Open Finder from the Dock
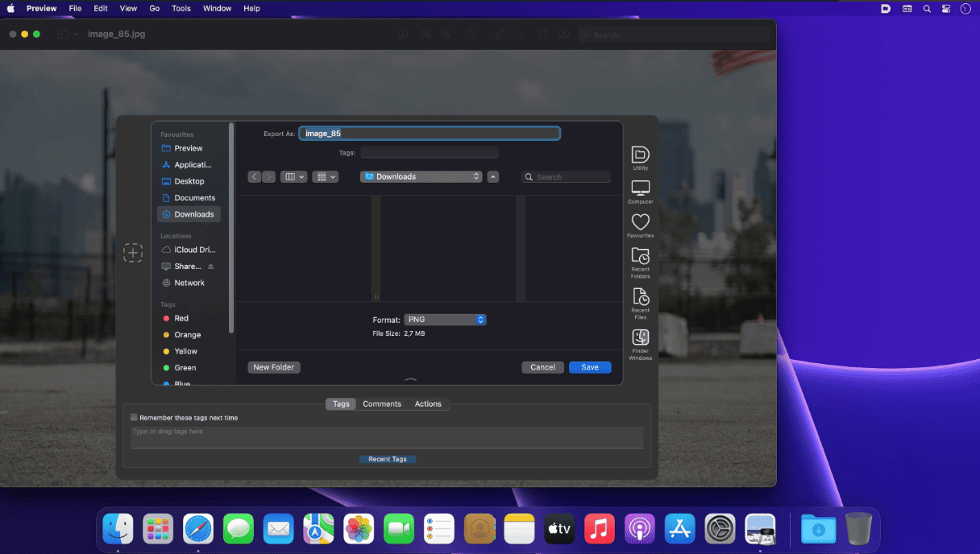The width and height of the screenshot is (980, 554). [118, 529]
